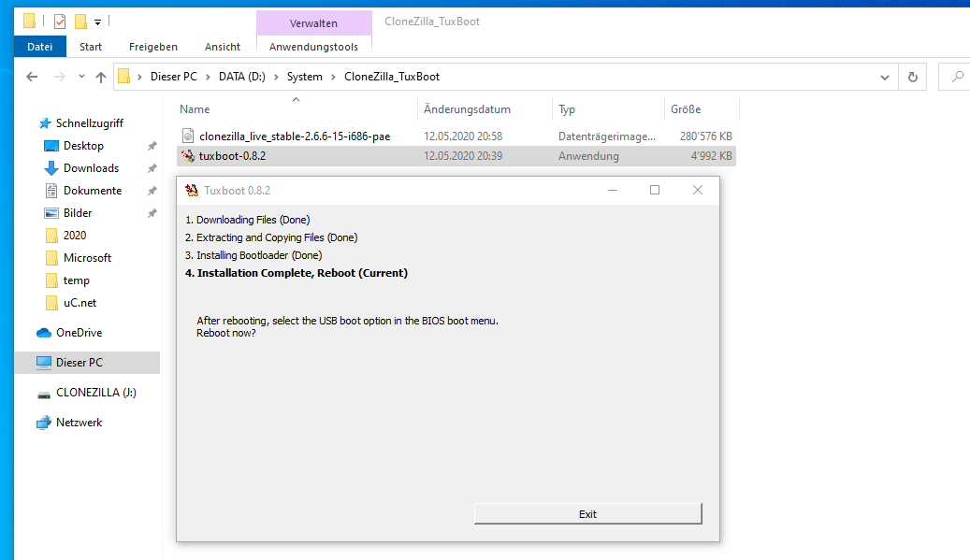Open the uC.net folder in navigation pane
The width and height of the screenshot is (970, 560).
pos(80,303)
